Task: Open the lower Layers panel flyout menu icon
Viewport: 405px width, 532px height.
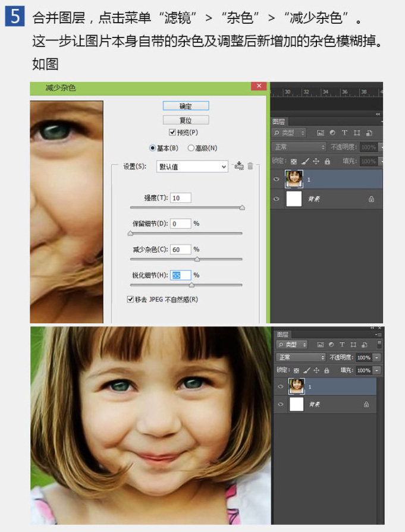Action: [x=378, y=335]
